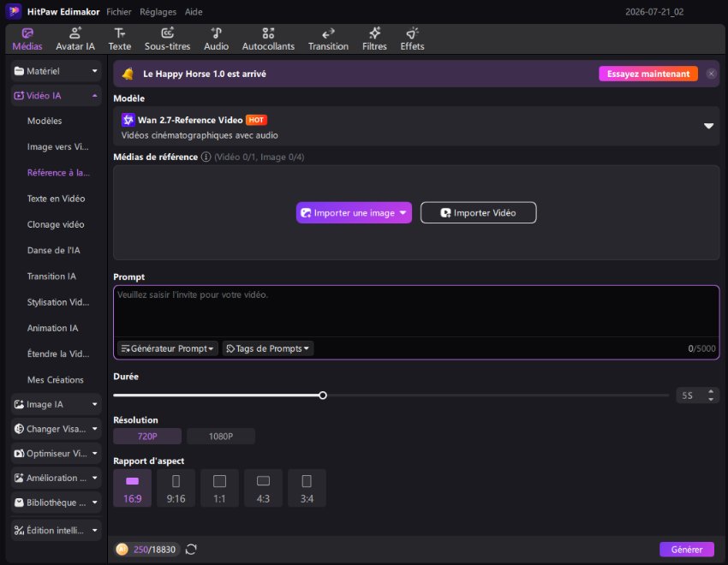
Task: Select Animation IA
Action: point(52,329)
